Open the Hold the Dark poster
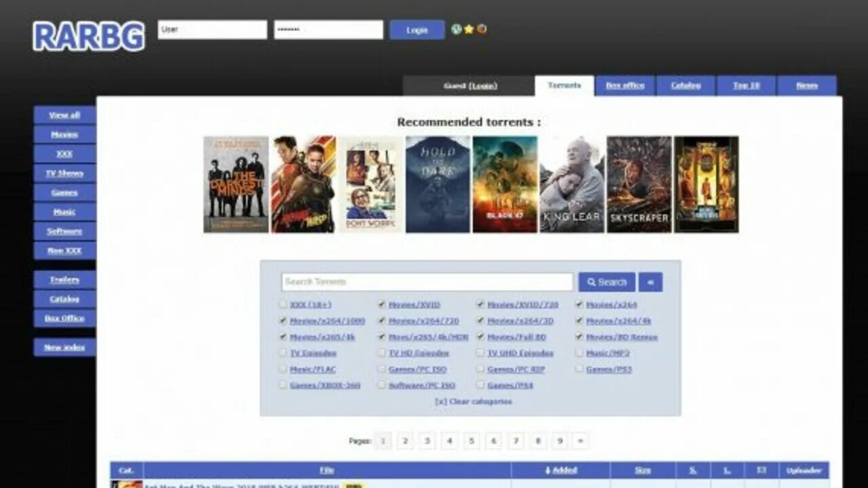Viewport: 868px width, 488px height. [x=437, y=184]
